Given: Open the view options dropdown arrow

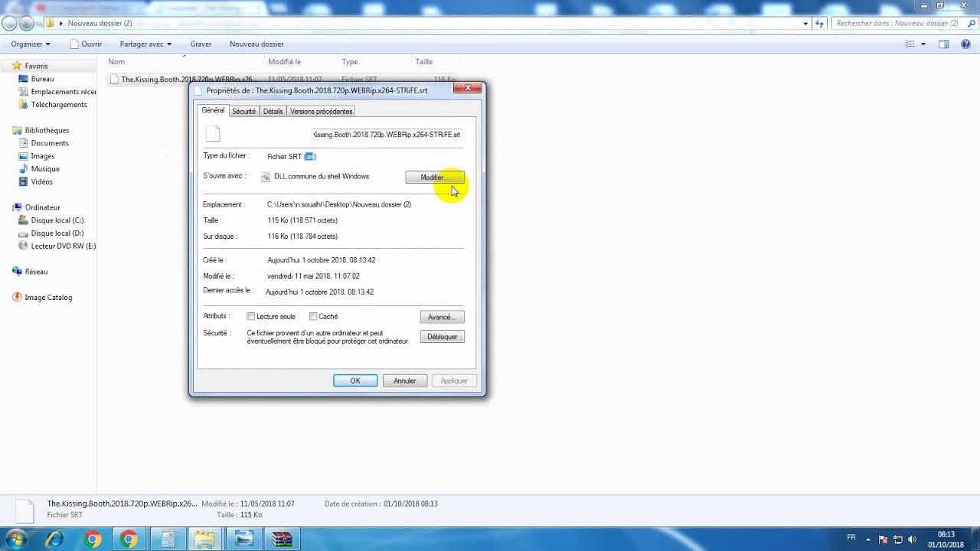Looking at the screenshot, I should [923, 44].
